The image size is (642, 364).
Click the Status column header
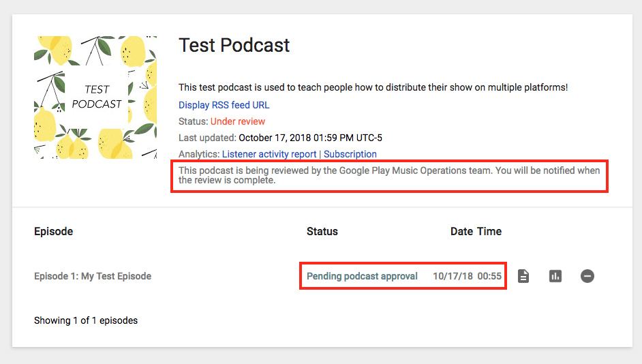(x=322, y=231)
